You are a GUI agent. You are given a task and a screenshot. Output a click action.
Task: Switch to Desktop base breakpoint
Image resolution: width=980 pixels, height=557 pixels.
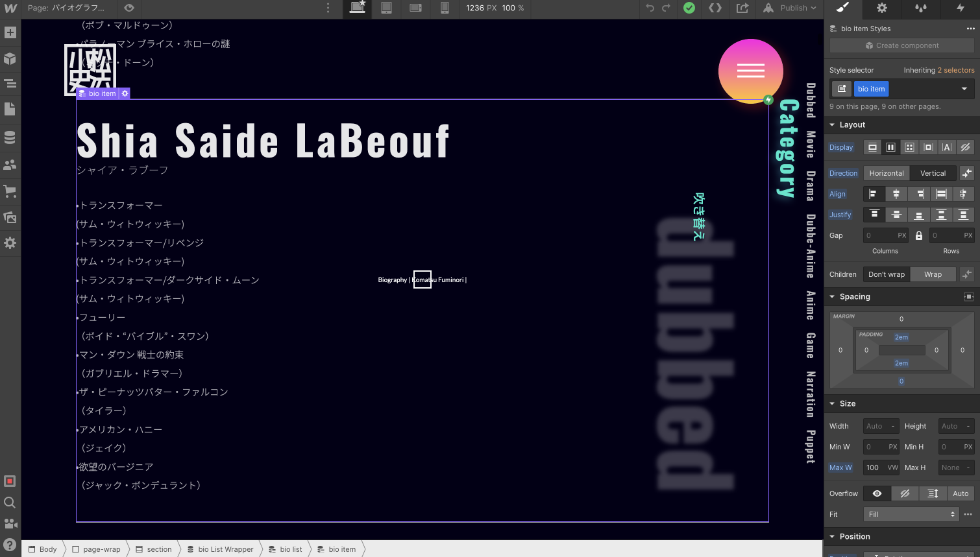tap(358, 8)
